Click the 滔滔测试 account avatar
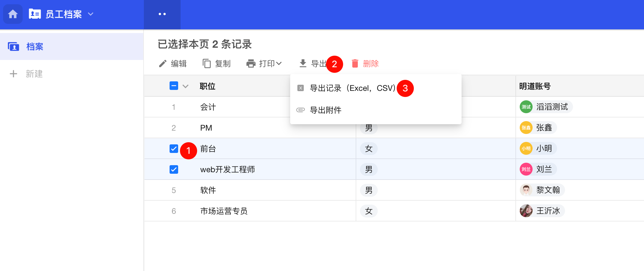Image resolution: width=644 pixels, height=271 pixels. coord(526,107)
